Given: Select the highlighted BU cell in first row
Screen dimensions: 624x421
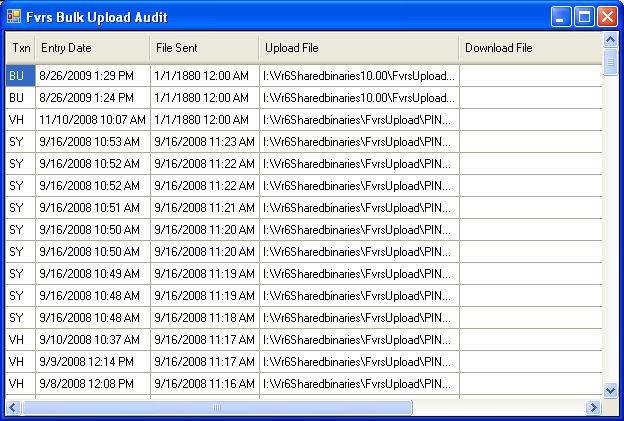Looking at the screenshot, I should (x=21, y=76).
